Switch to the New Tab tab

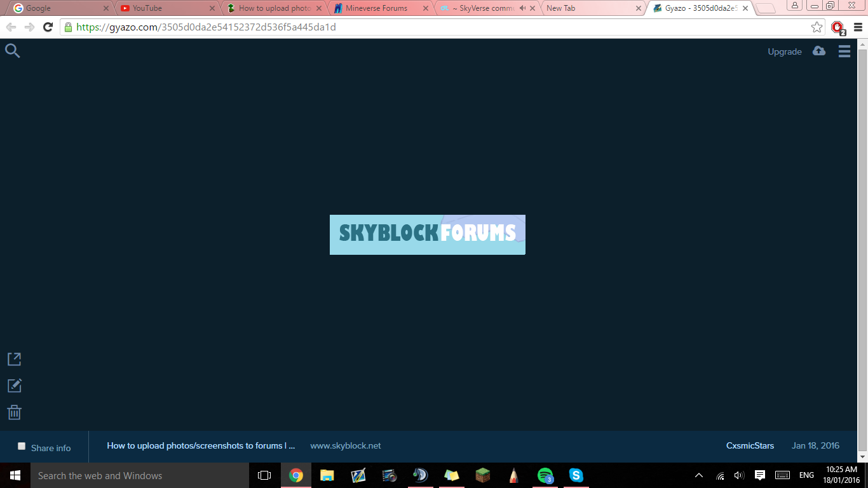pos(594,8)
